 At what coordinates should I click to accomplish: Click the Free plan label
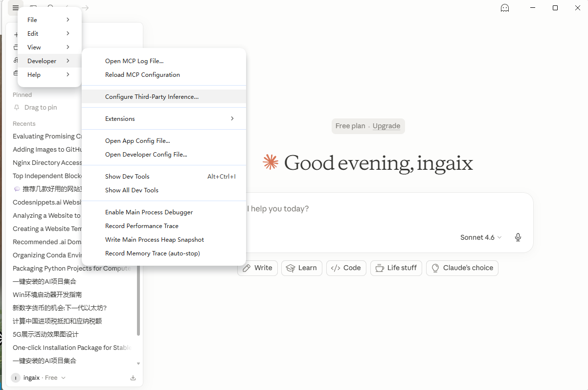point(350,126)
